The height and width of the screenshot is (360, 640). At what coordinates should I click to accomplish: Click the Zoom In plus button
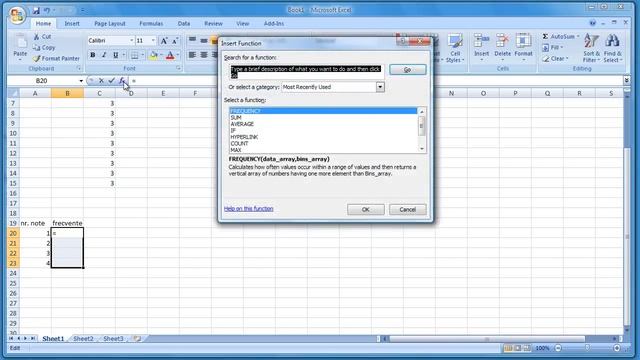click(x=617, y=348)
